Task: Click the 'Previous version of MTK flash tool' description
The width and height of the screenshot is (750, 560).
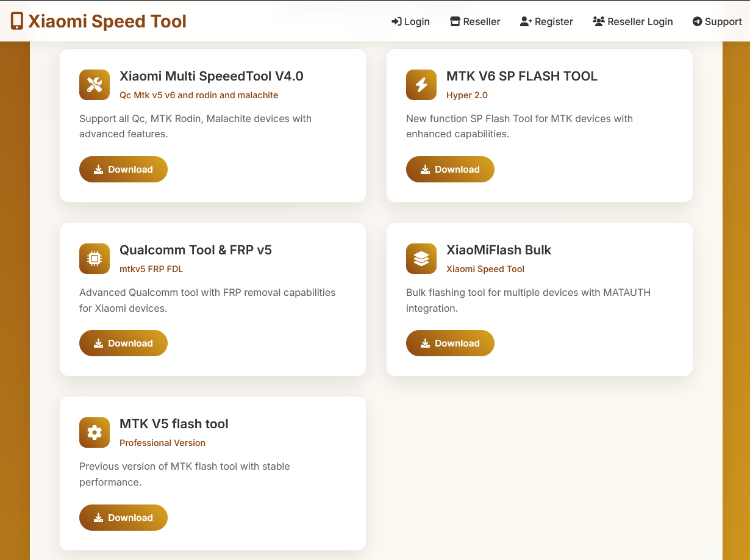Action: pyautogui.click(x=185, y=474)
